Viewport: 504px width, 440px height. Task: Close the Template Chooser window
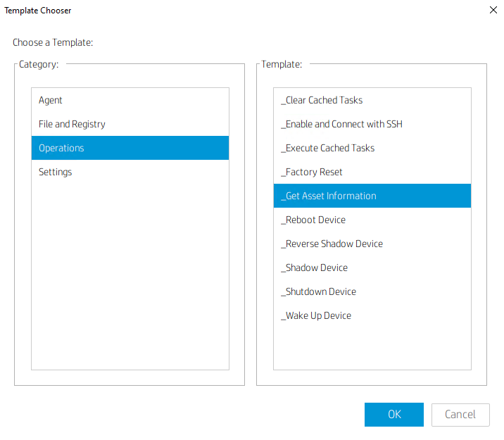(x=493, y=10)
